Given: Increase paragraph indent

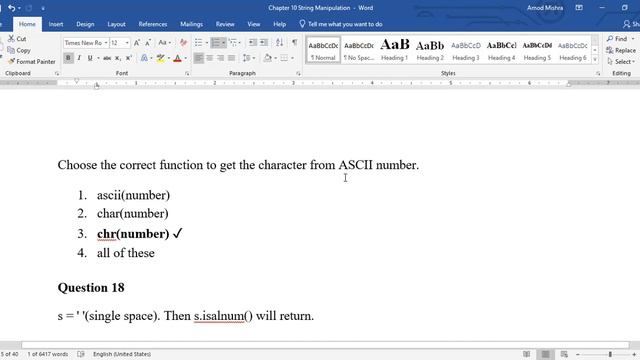Looking at the screenshot, I should (x=264, y=42).
